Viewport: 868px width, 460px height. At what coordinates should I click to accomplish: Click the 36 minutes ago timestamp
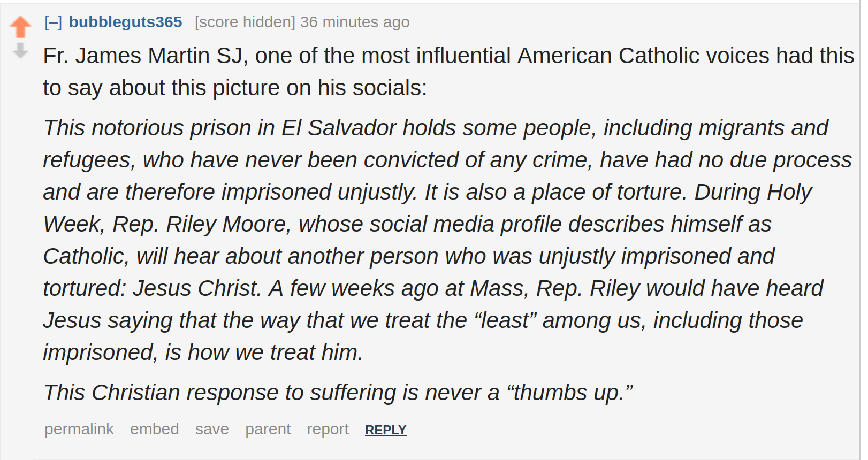pos(355,22)
